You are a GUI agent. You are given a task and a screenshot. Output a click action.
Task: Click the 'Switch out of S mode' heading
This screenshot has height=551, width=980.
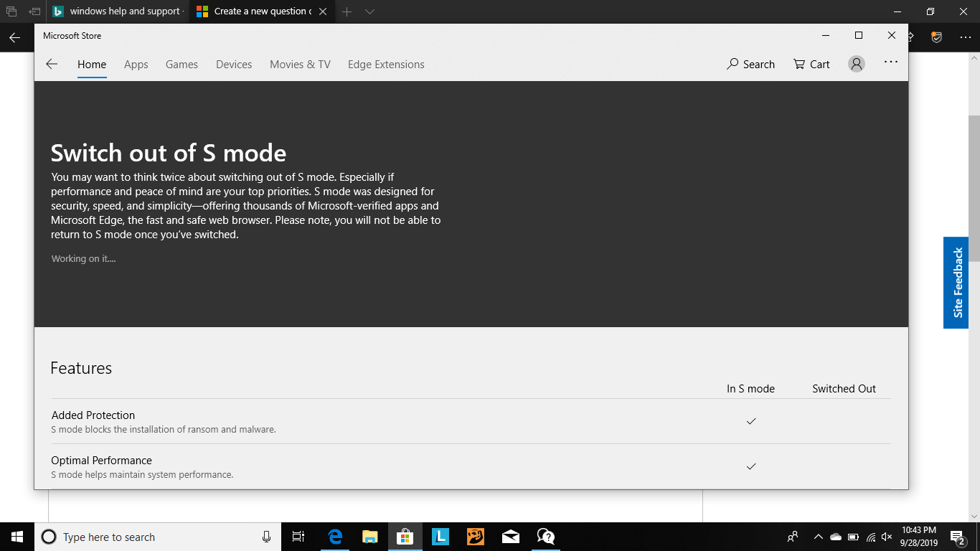point(169,153)
